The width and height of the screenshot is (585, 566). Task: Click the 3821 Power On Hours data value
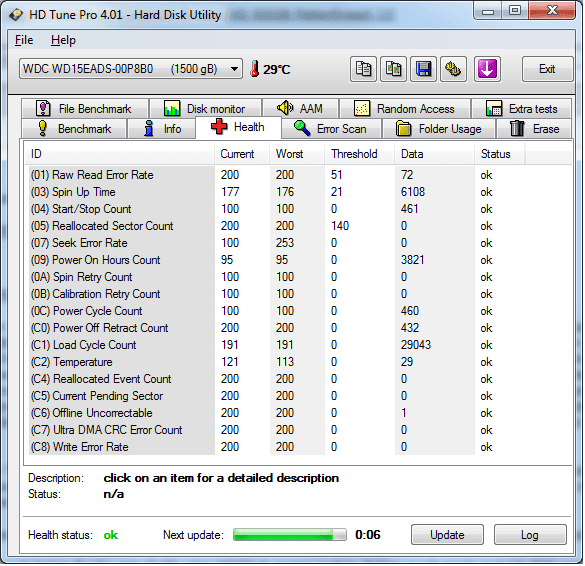(412, 260)
